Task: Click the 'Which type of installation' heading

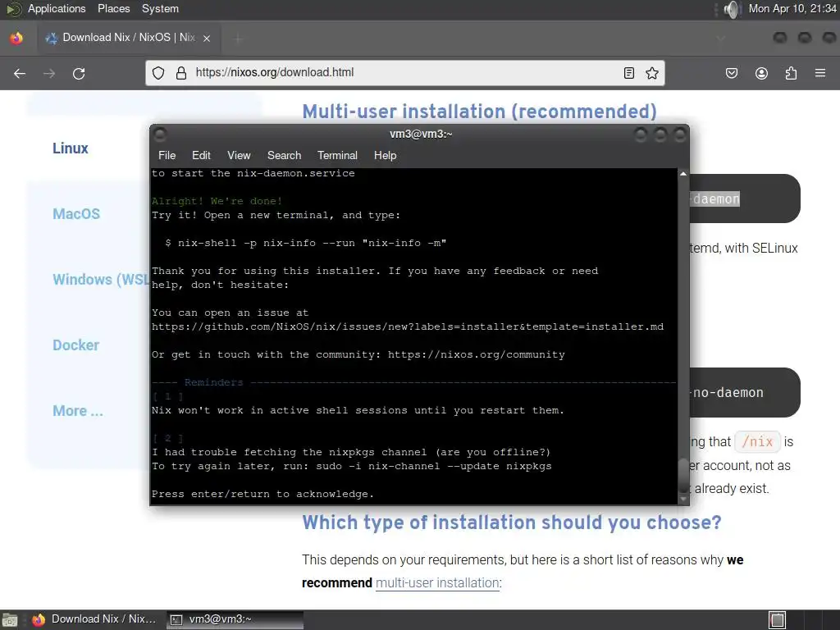Action: 512,523
